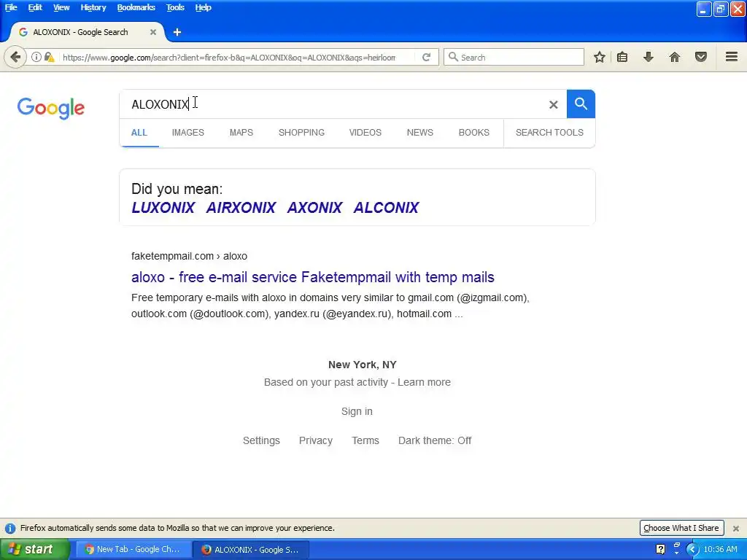Go to the home page icon
The height and width of the screenshot is (560, 747).
tap(675, 57)
